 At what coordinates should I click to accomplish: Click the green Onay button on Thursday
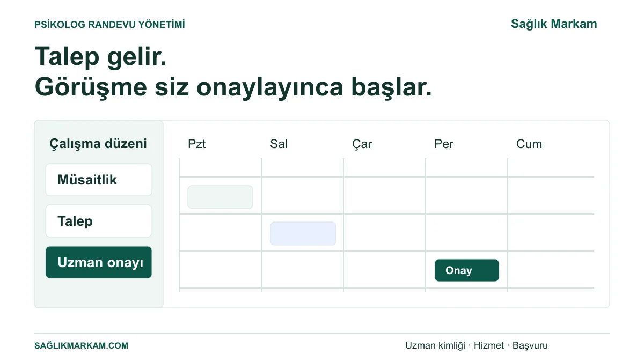(x=467, y=270)
